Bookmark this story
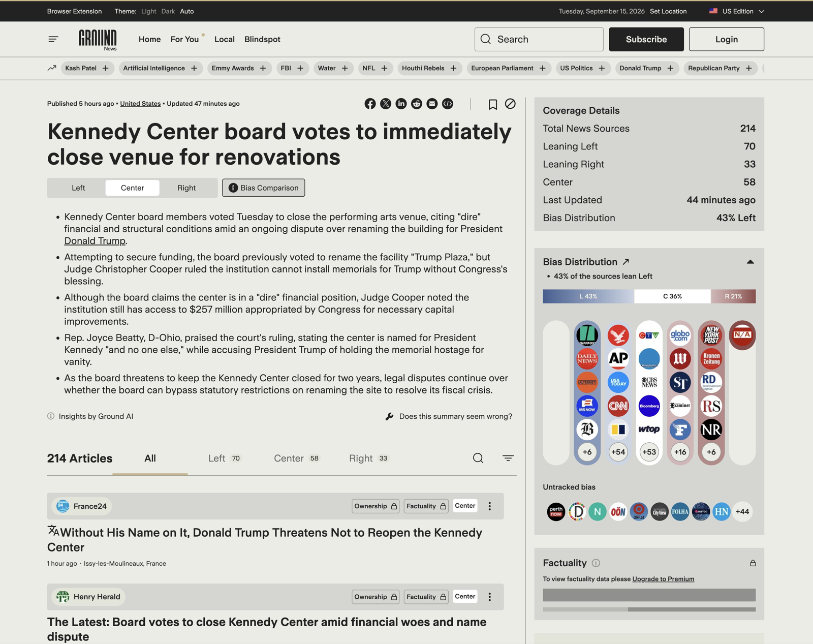 click(x=493, y=104)
